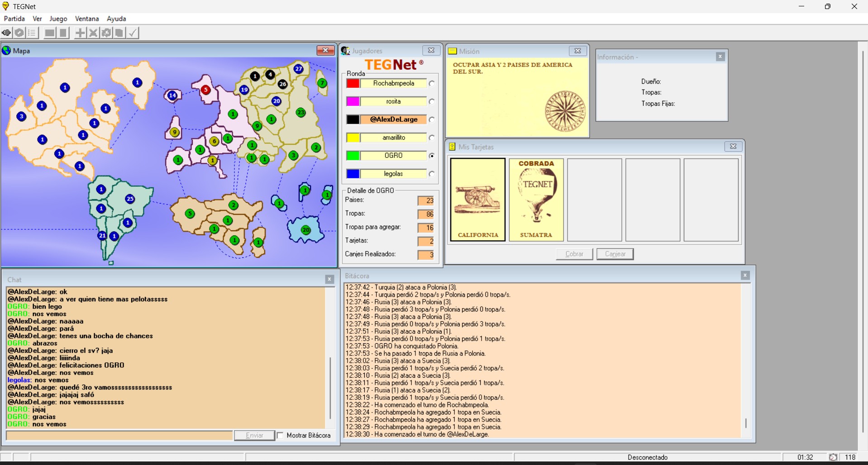Click the plus add-troops toolbar icon
868x465 pixels.
click(80, 33)
